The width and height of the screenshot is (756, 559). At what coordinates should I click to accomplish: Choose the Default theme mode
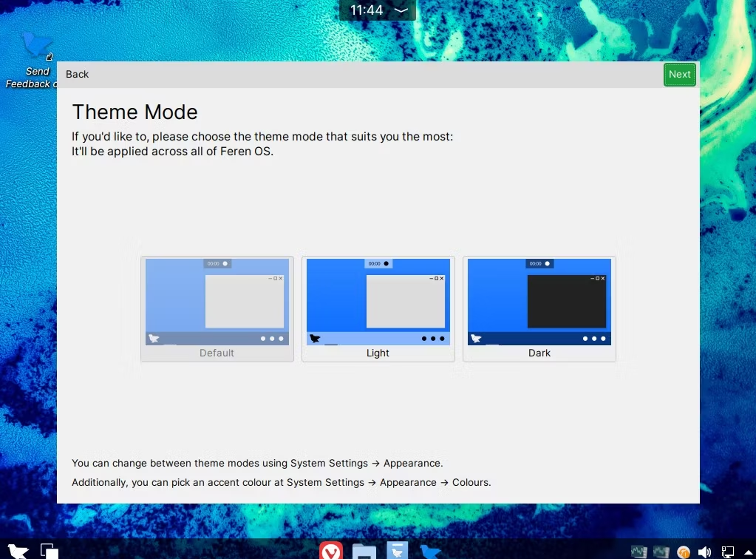pyautogui.click(x=217, y=308)
